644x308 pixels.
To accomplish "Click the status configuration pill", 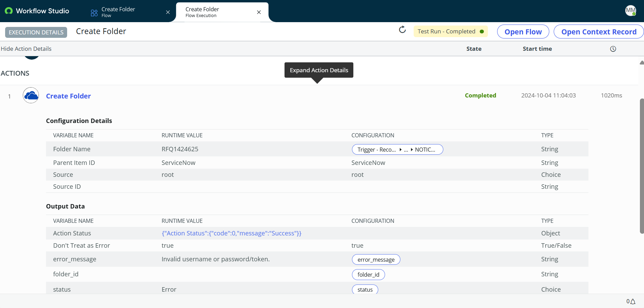I will click(365, 289).
